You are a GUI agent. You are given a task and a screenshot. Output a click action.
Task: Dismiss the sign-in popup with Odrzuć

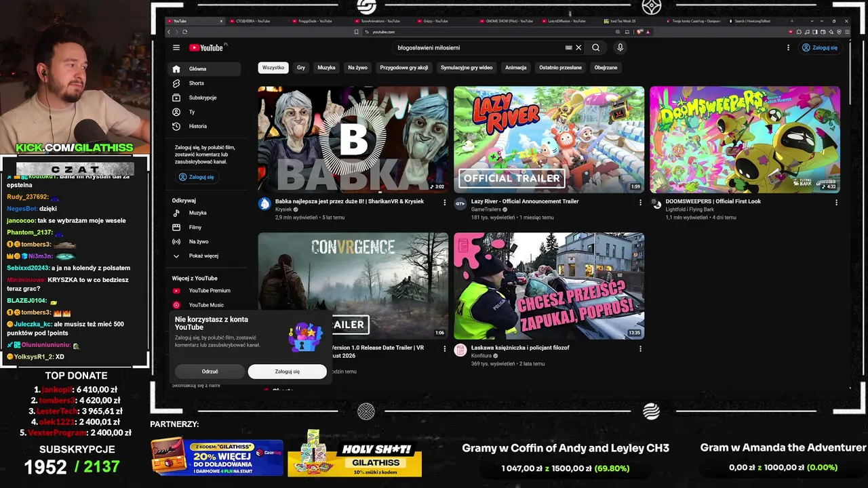click(x=210, y=371)
